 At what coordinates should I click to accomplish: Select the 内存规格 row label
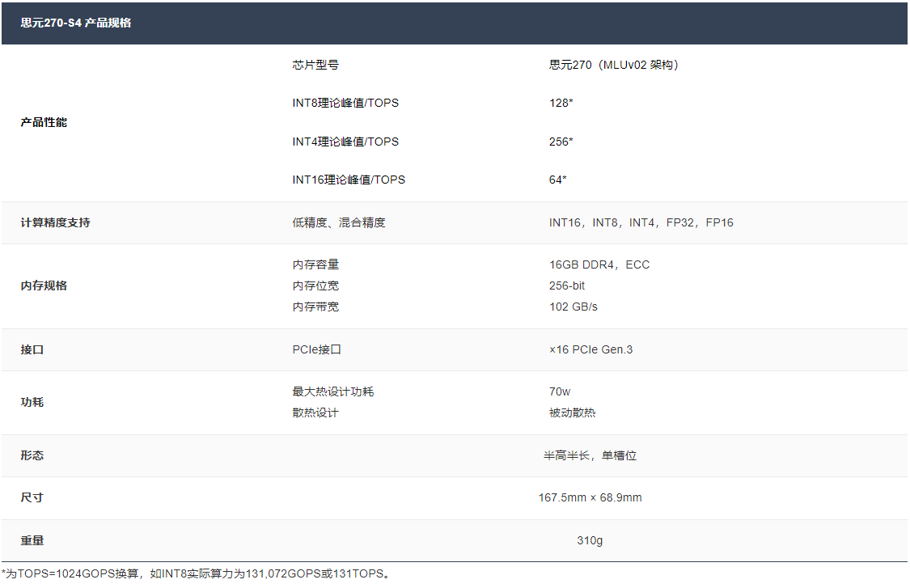click(x=44, y=286)
